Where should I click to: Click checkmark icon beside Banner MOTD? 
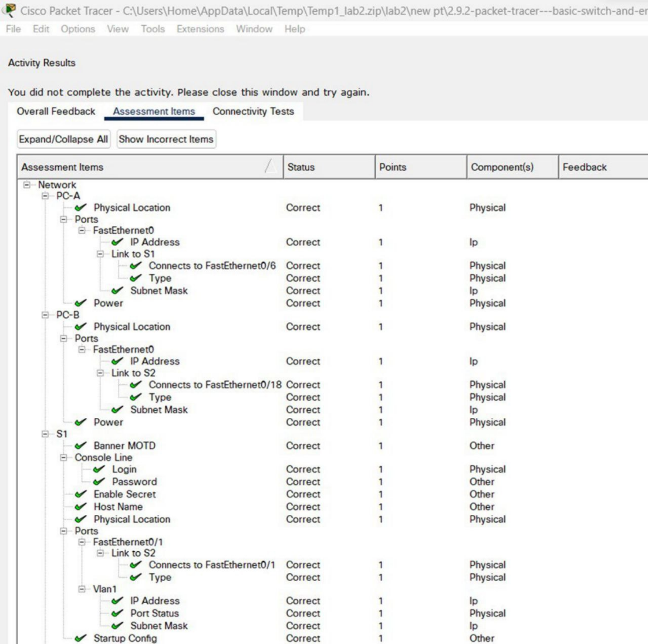click(80, 446)
